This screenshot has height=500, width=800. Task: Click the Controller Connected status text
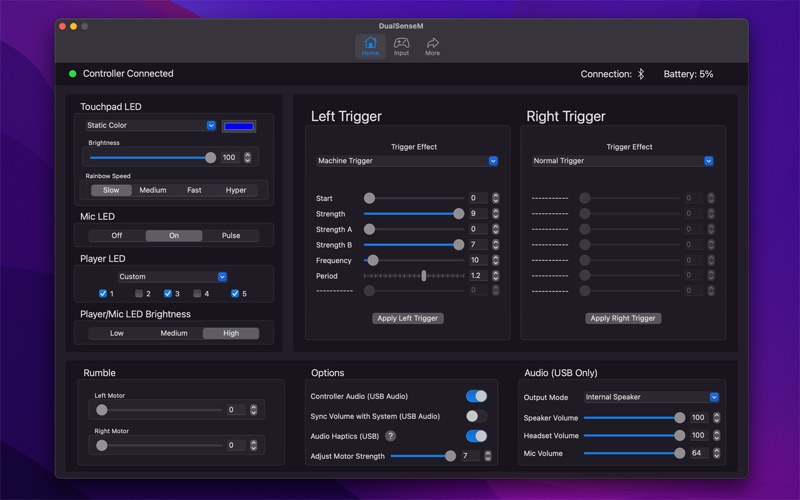pos(128,73)
